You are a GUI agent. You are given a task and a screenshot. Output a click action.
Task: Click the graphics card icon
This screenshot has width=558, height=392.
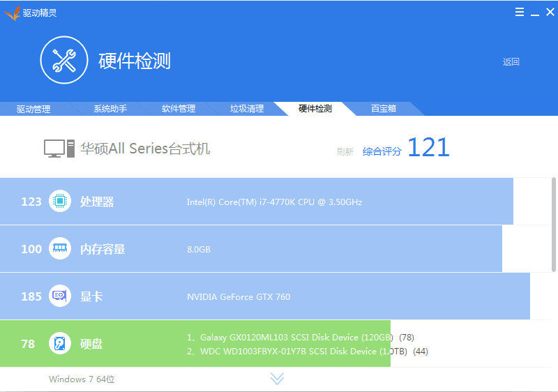[60, 296]
